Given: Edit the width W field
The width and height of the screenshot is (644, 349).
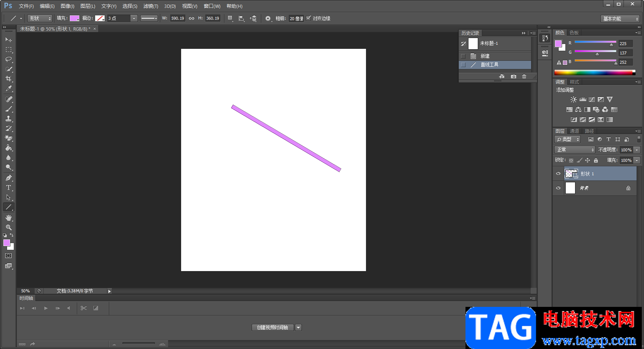Looking at the screenshot, I should pos(178,18).
